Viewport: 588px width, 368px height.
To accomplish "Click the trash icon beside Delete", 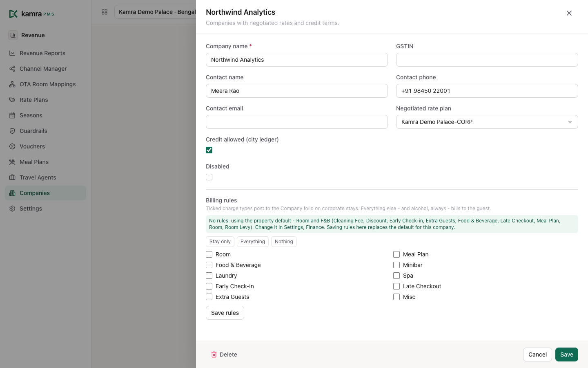I will 214,355.
